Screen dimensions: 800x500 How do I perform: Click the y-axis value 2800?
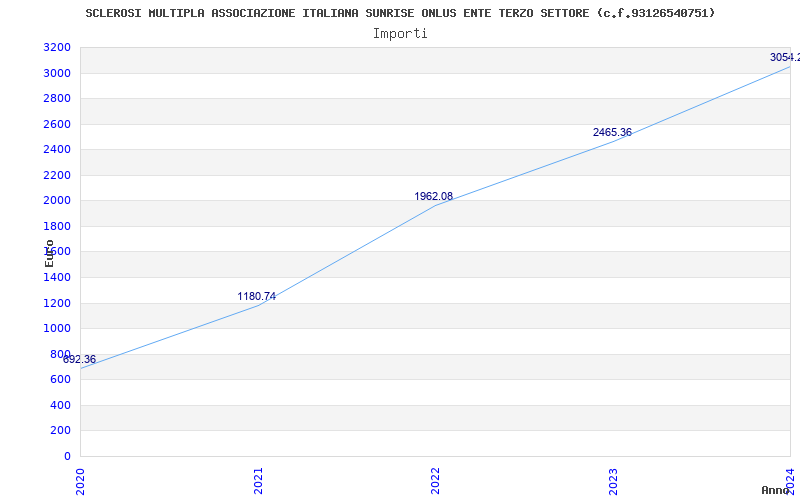tap(57, 98)
